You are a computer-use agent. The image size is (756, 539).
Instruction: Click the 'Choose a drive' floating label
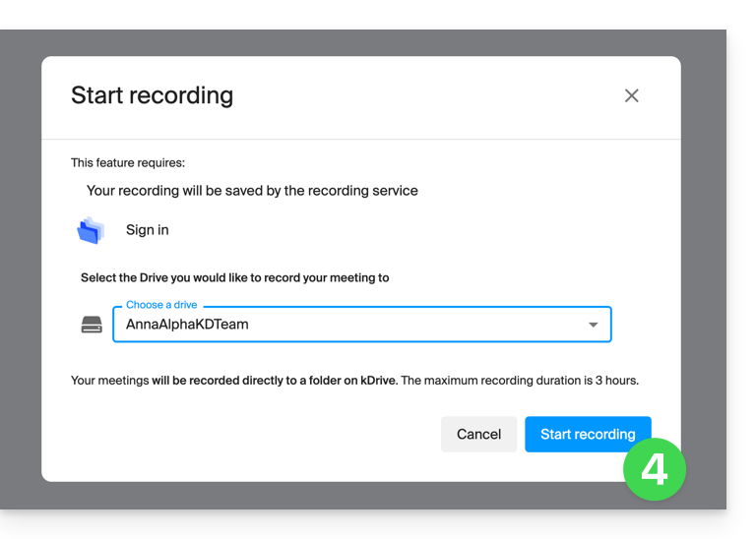(161, 305)
